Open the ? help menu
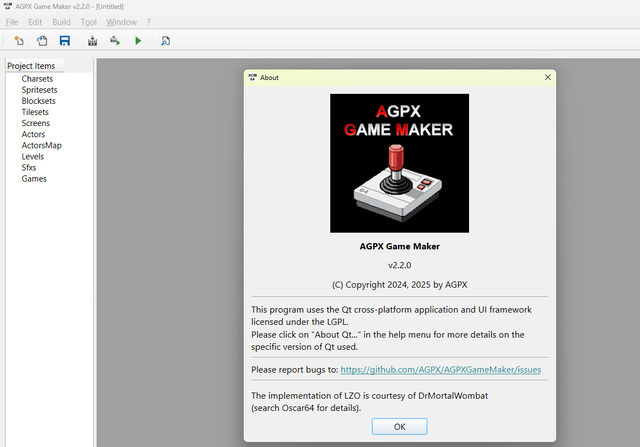Viewport: 640px width, 447px height. (x=149, y=22)
